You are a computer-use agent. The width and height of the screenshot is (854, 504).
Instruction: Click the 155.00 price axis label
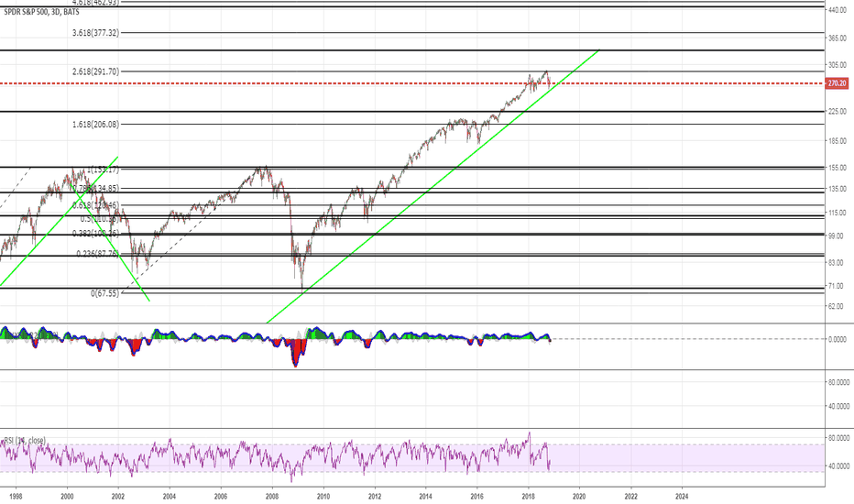click(838, 168)
